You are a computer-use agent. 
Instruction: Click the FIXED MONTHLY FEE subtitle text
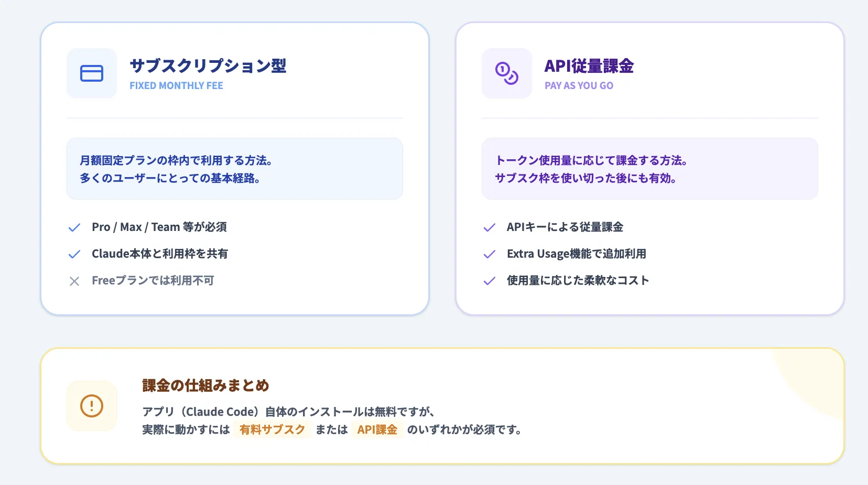pos(176,85)
